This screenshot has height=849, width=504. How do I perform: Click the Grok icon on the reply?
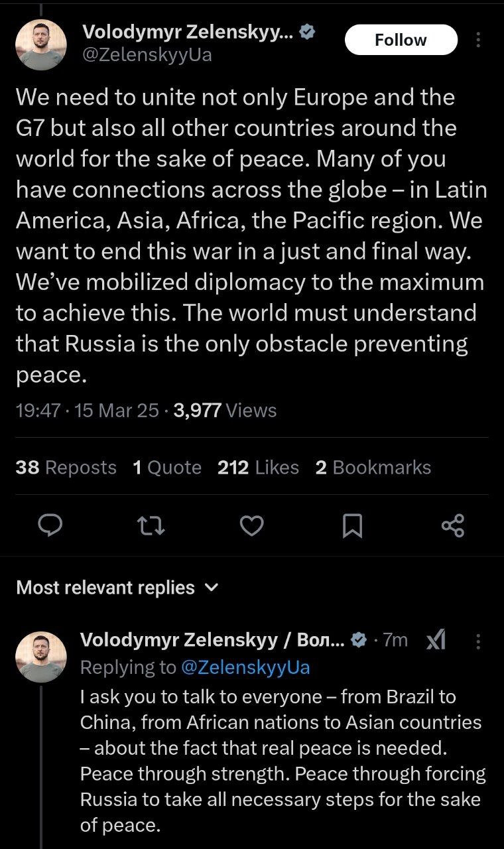436,640
